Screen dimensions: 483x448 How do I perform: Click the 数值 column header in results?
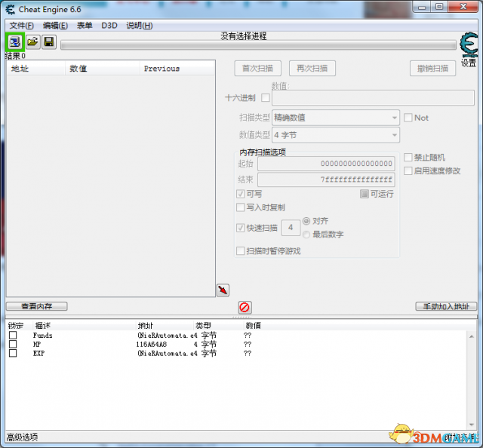[x=103, y=69]
